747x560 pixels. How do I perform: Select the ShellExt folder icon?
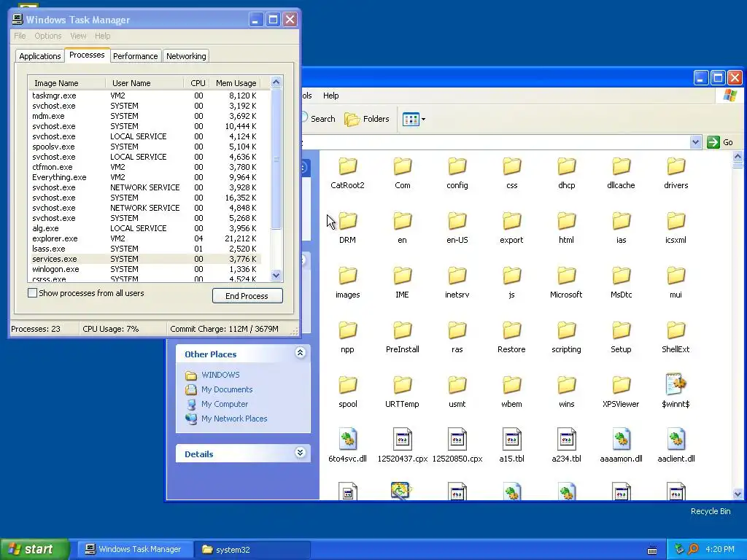click(676, 331)
